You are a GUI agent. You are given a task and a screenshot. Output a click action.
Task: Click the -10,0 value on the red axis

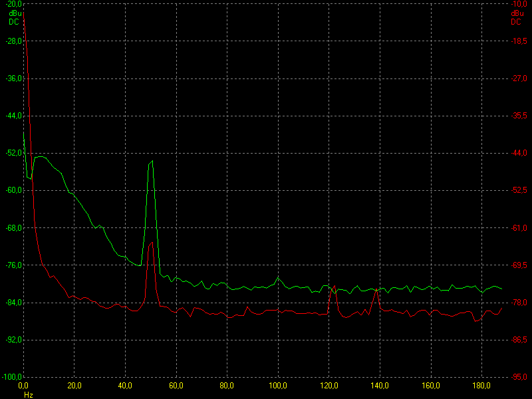pyautogui.click(x=519, y=4)
